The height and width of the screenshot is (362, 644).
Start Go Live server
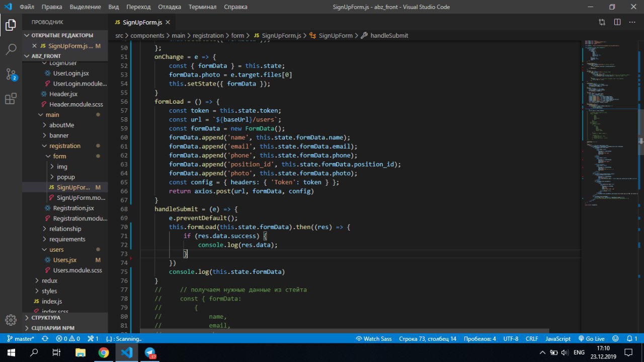(591, 339)
